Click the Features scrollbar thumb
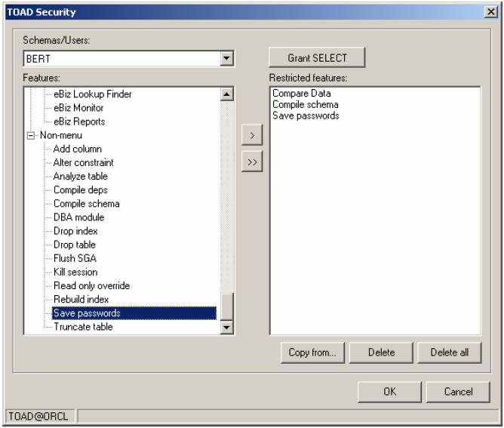The height and width of the screenshot is (428, 504). 227,306
